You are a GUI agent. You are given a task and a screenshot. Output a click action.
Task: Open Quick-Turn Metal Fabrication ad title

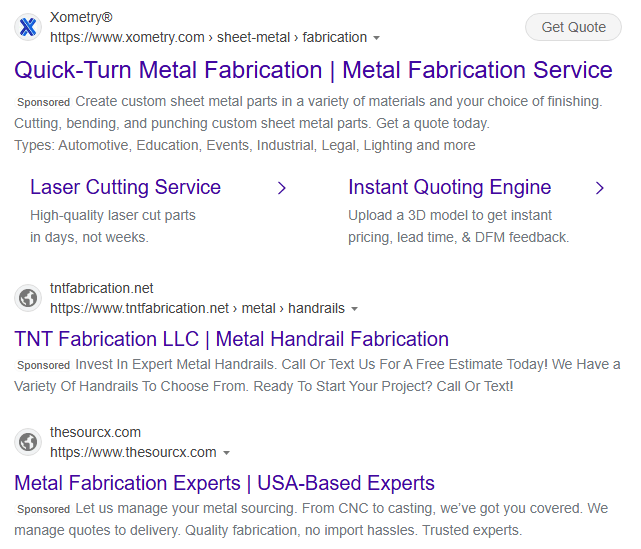pyautogui.click(x=313, y=70)
